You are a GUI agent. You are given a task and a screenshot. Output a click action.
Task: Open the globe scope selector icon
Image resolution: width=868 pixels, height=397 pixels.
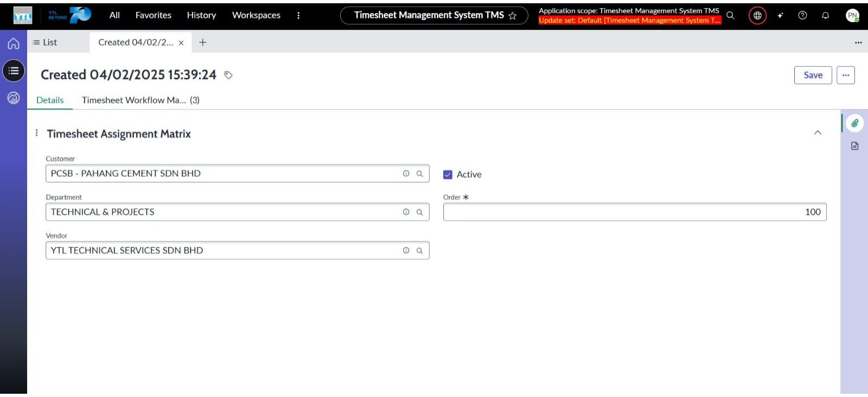pyautogui.click(x=757, y=15)
